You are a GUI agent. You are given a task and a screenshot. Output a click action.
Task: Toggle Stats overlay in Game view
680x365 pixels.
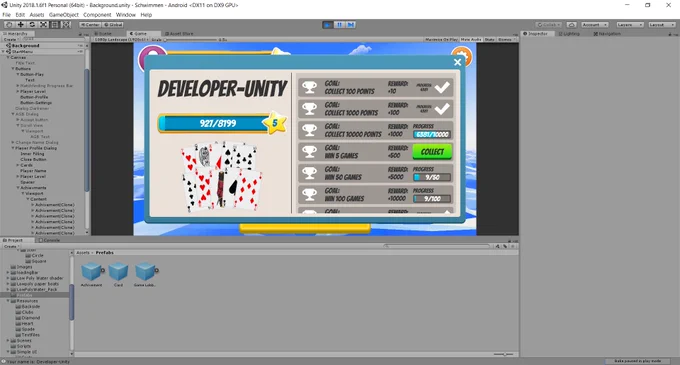tap(490, 39)
